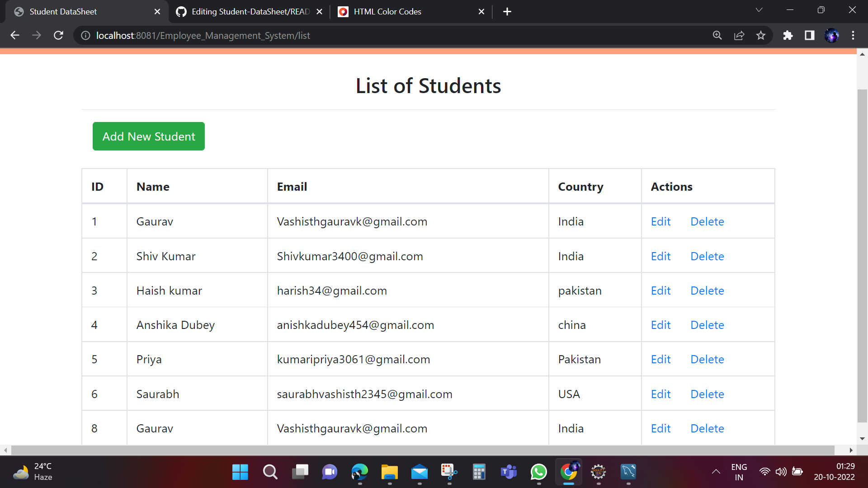Viewport: 868px width, 488px height.
Task: Delete the record for Priya
Action: tap(707, 359)
